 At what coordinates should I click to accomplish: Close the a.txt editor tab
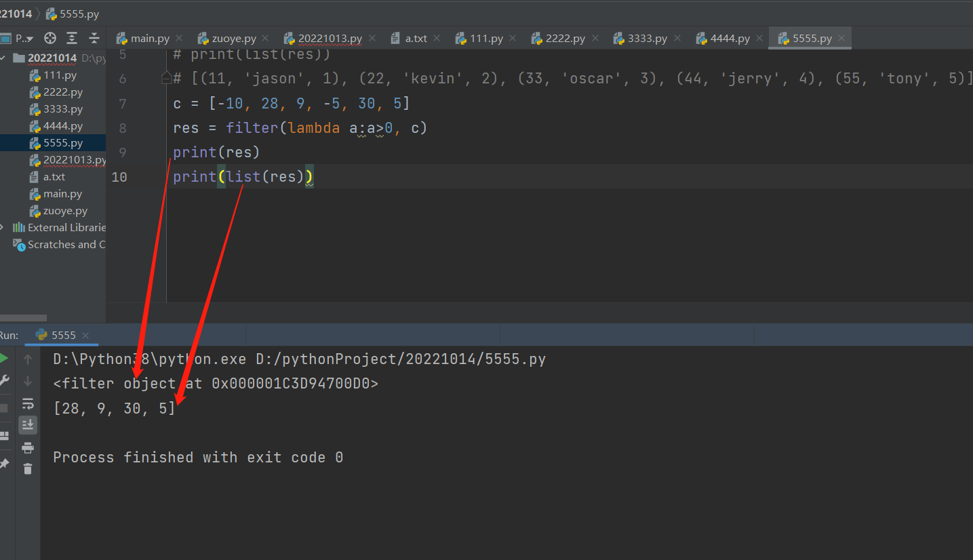coord(436,39)
